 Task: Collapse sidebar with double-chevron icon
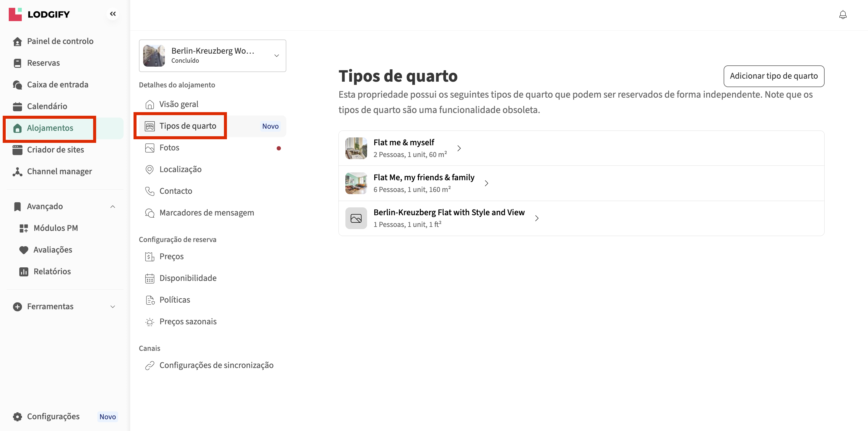(113, 14)
